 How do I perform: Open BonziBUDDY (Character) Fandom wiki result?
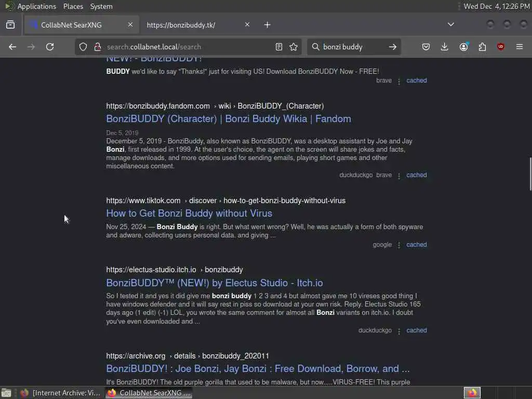click(x=229, y=119)
